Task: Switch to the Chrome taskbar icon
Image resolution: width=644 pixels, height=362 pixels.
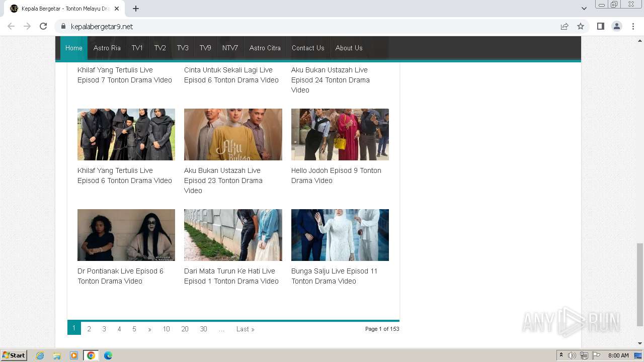Action: pos(91,355)
